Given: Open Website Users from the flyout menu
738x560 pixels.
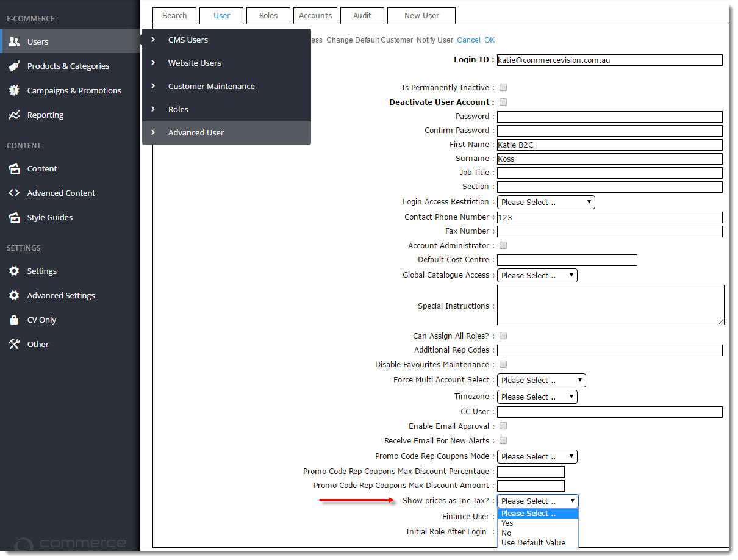Looking at the screenshot, I should pyautogui.click(x=227, y=63).
